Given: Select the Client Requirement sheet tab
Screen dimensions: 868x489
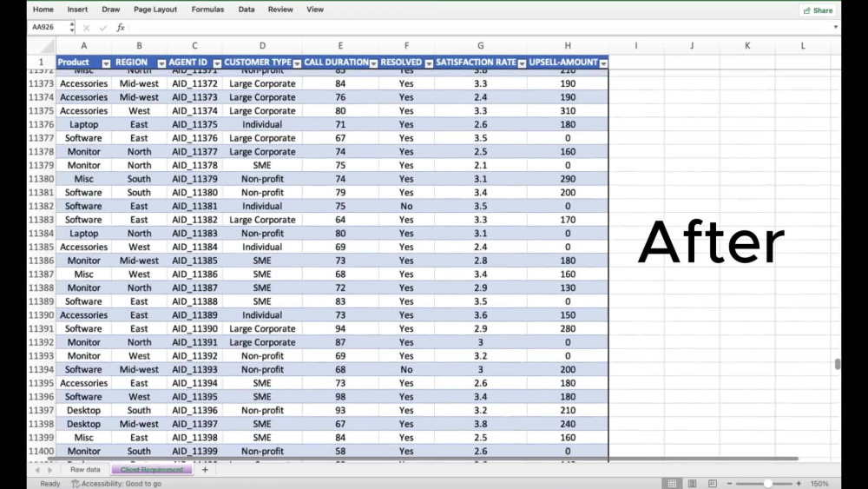Looking at the screenshot, I should point(152,470).
